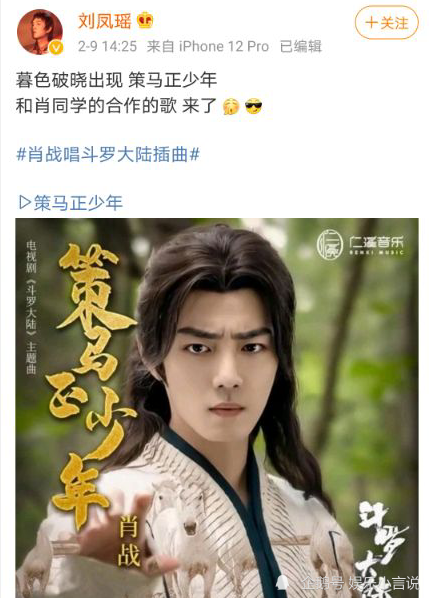Follow the user with +关注 button

coord(387,23)
